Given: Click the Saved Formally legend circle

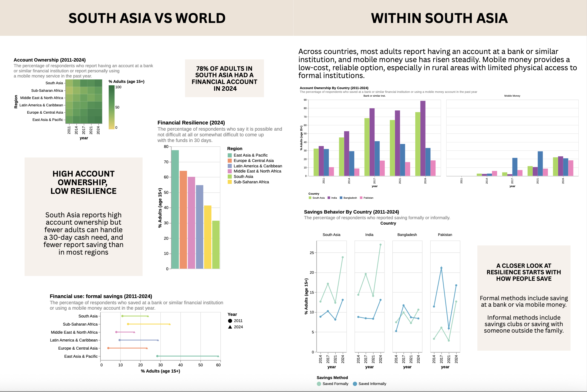Looking at the screenshot, I should click(319, 384).
